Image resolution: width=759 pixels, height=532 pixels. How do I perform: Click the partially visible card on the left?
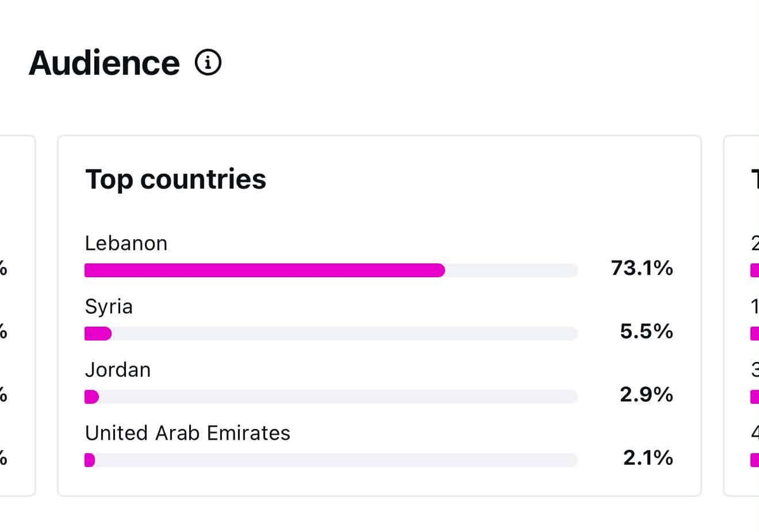pyautogui.click(x=18, y=316)
